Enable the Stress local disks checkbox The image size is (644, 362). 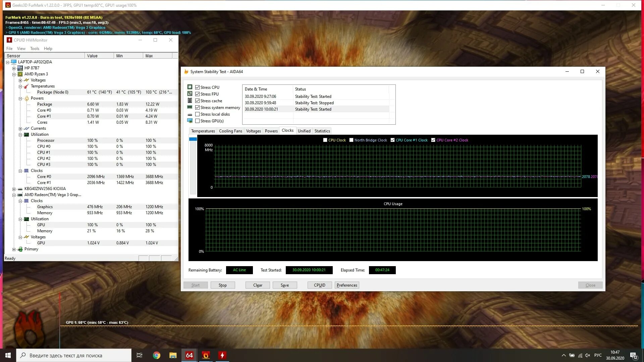[x=198, y=114]
